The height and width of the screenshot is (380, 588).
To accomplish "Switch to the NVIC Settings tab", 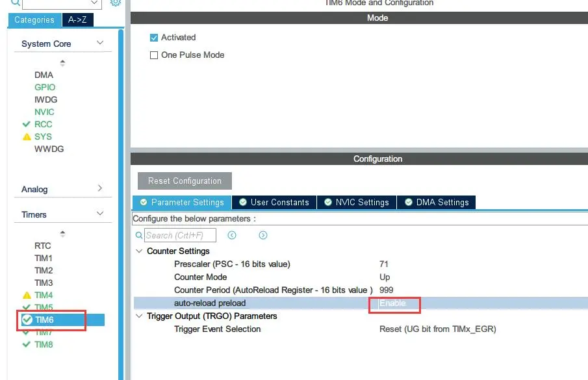I will coord(356,203).
